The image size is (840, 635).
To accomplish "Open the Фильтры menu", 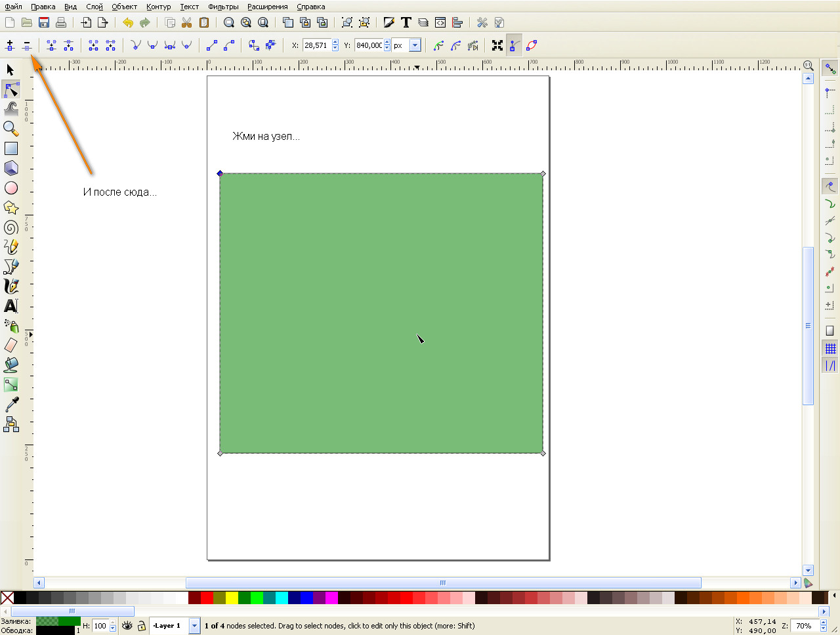I will (223, 7).
